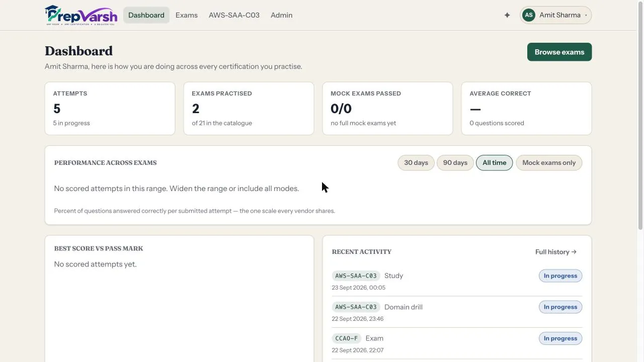Click 'No scored attempts yet.' text

point(95,264)
